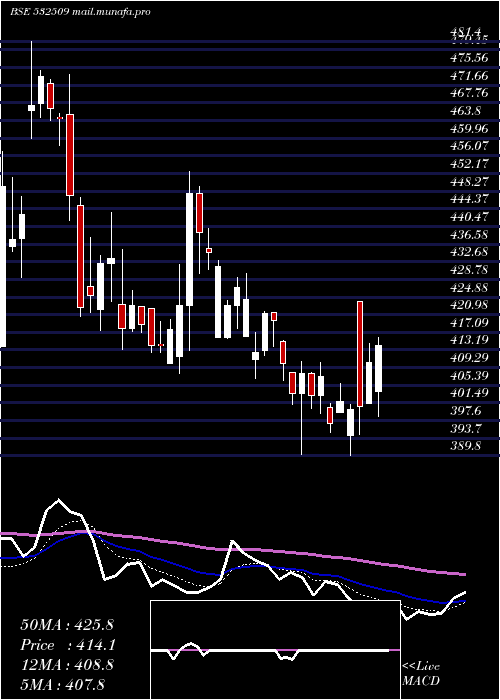Screen dimensions: 500x700
Task: Click the 5MA : 407.8 readout
Action: pos(63,685)
